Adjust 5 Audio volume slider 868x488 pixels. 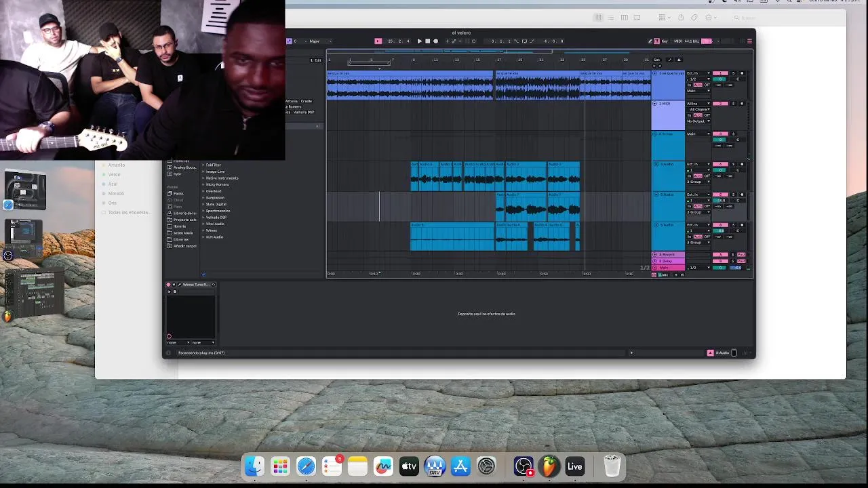[720, 201]
